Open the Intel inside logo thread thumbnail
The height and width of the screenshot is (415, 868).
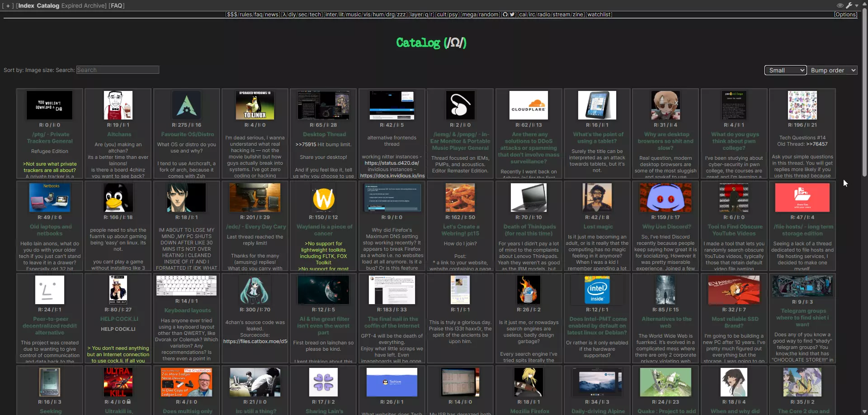pyautogui.click(x=597, y=290)
